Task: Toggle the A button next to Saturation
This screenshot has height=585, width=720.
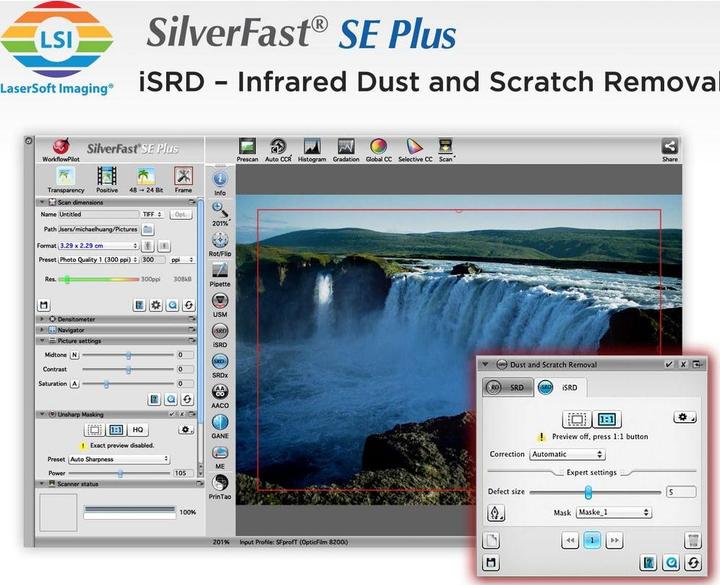Action: point(74,383)
